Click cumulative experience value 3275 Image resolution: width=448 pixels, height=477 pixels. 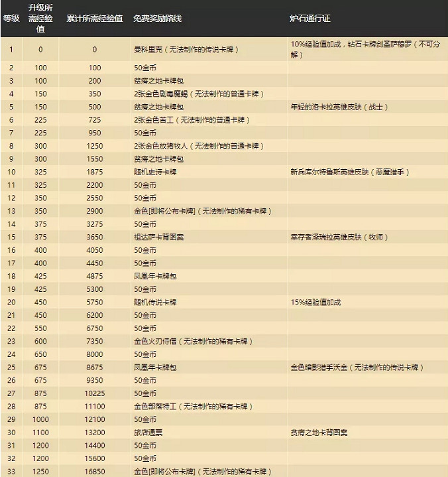[95, 224]
